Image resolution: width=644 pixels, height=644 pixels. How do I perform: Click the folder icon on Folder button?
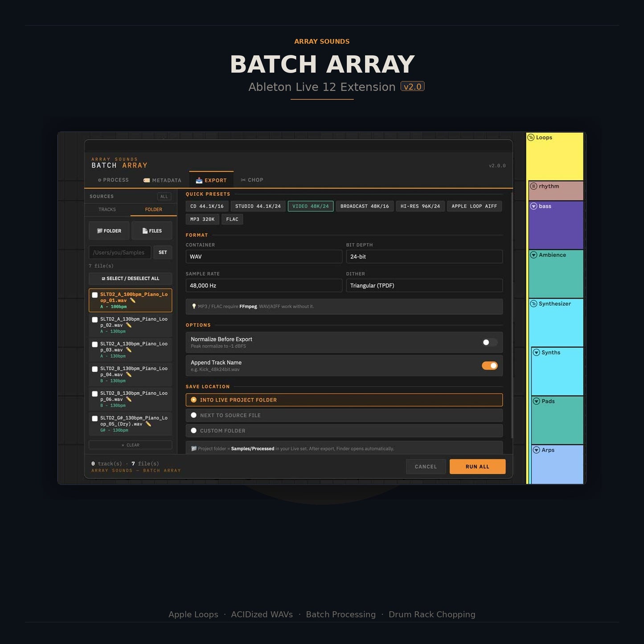100,231
